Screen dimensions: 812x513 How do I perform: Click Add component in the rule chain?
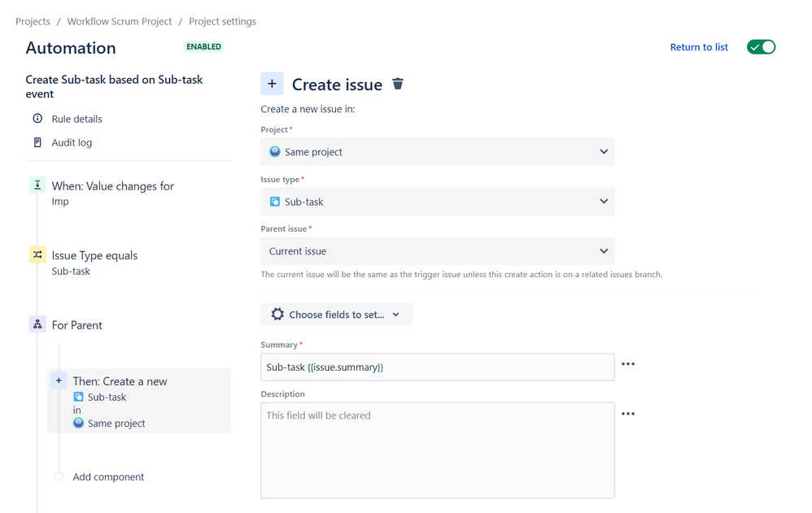click(x=108, y=477)
